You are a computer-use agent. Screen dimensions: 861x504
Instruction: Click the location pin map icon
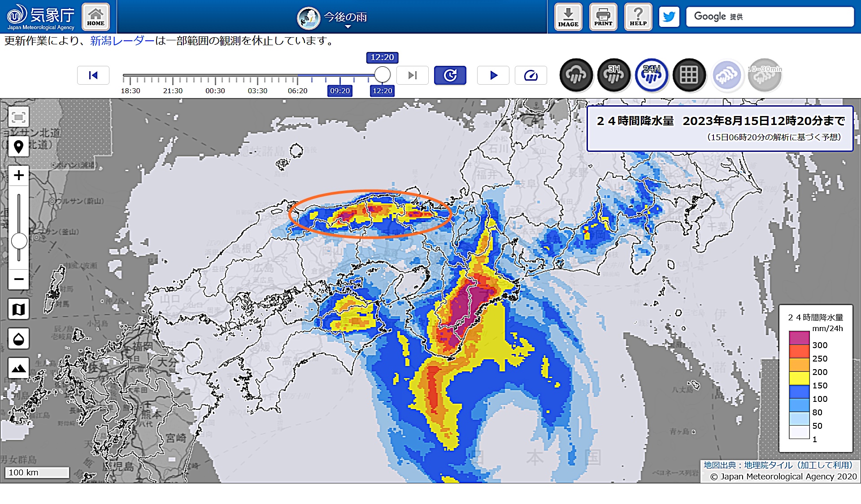(x=18, y=146)
